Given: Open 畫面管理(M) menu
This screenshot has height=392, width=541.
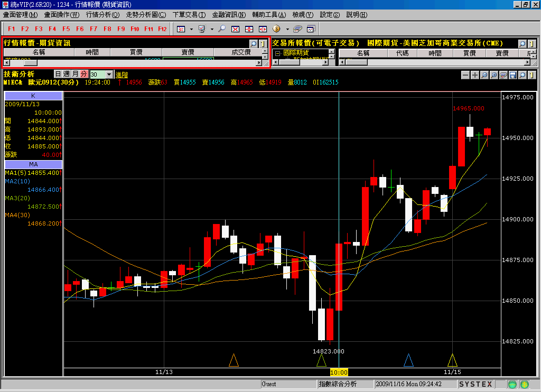Looking at the screenshot, I should (x=20, y=15).
